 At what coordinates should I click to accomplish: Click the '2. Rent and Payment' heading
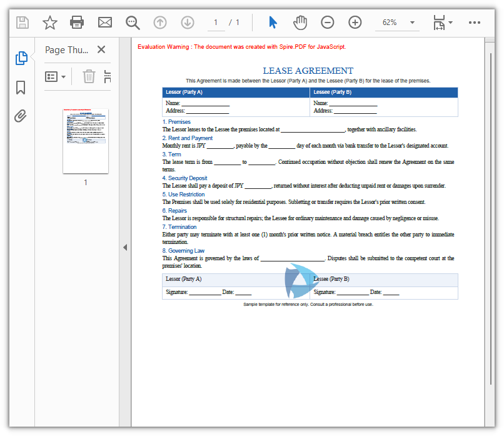[188, 138]
